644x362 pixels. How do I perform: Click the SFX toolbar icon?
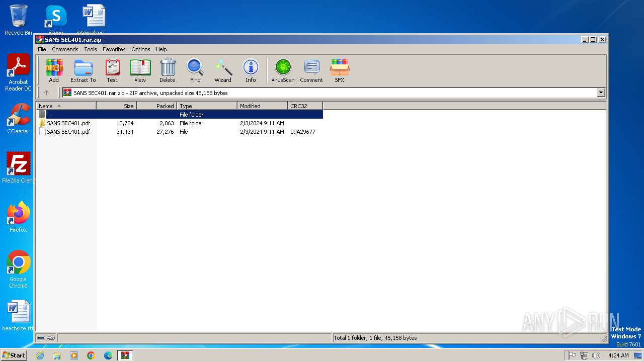click(340, 70)
